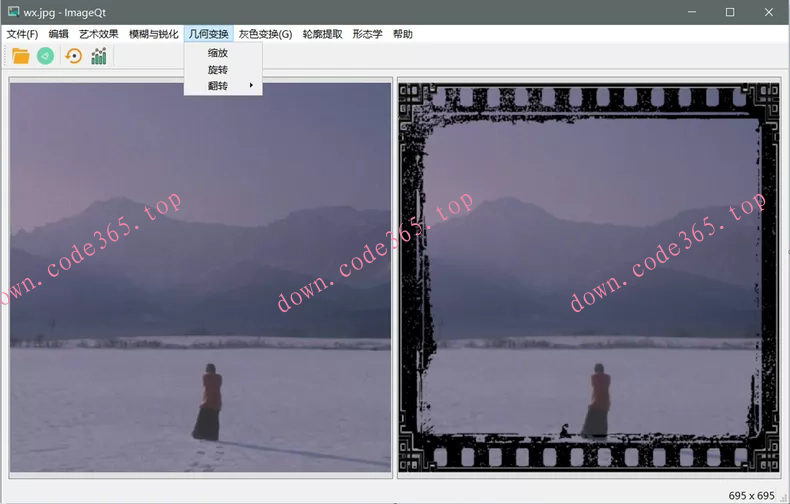The height and width of the screenshot is (504, 790).
Task: Click the 695 x 695 status text
Action: pos(751,495)
